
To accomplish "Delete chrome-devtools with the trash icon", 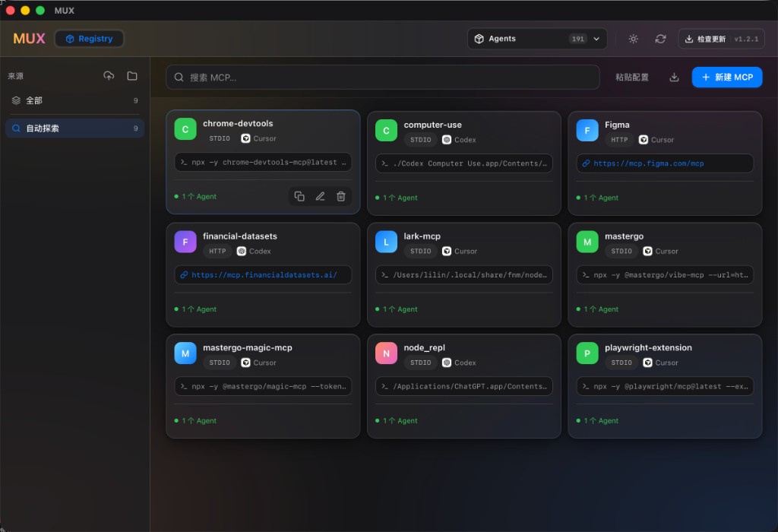I will 341,197.
